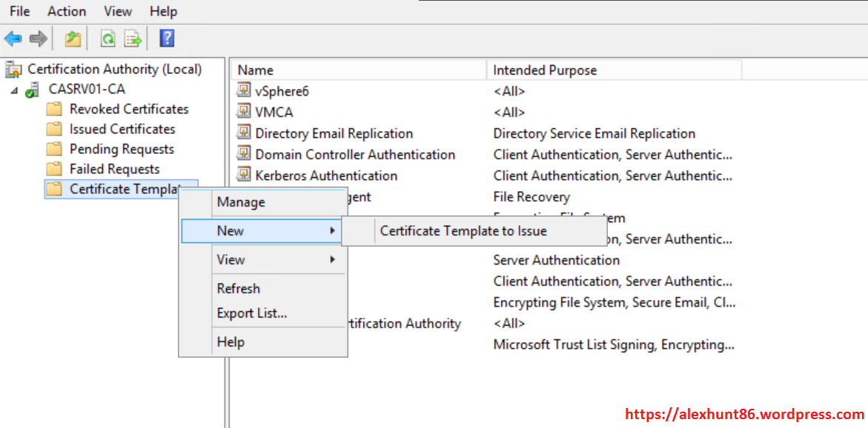The width and height of the screenshot is (868, 428).
Task: Select the VMCA certificate template icon
Action: [244, 112]
